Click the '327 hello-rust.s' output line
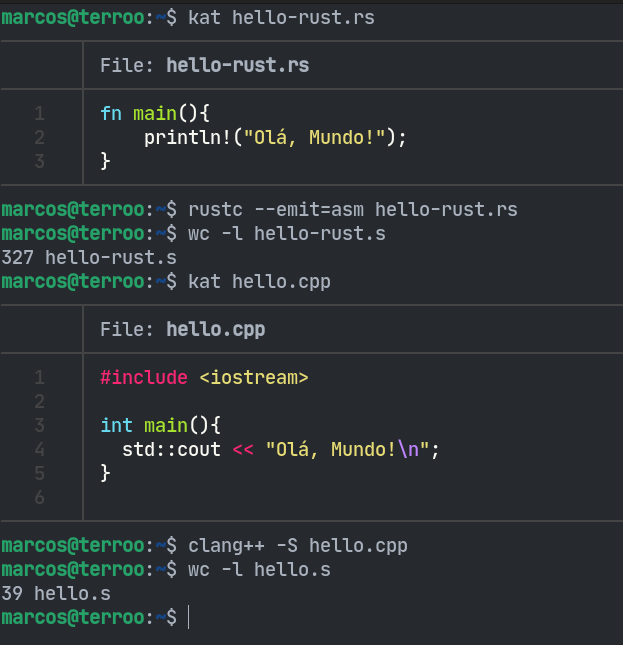 point(89,258)
